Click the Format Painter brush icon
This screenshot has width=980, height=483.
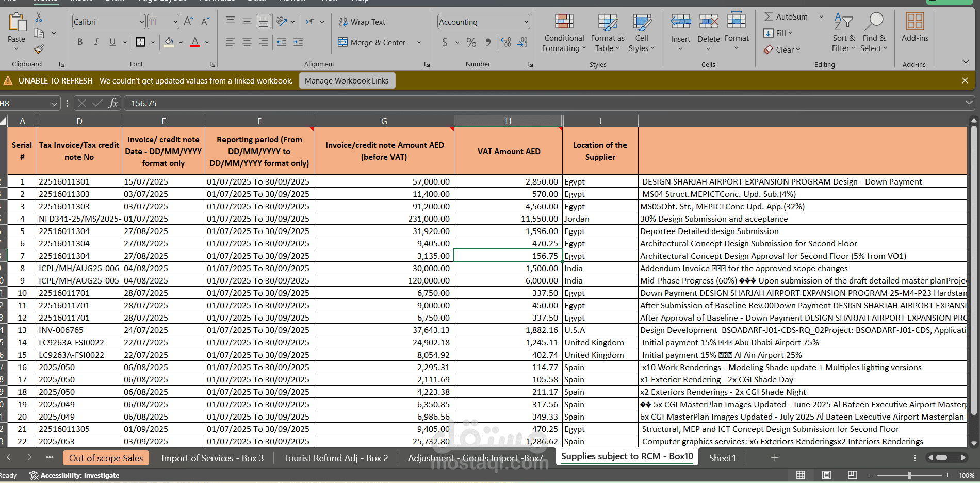[x=39, y=49]
